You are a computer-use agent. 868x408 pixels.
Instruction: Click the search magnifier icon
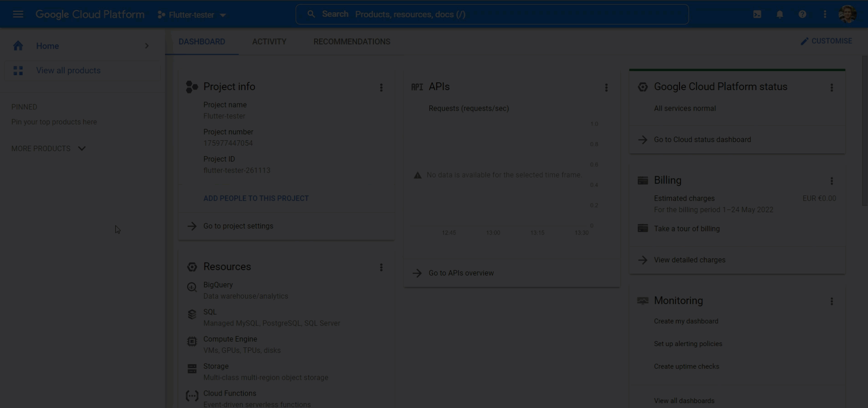[311, 14]
